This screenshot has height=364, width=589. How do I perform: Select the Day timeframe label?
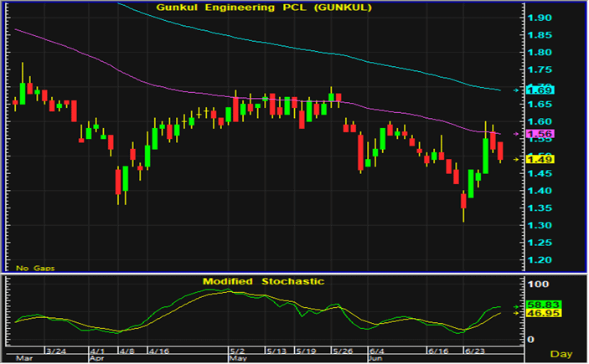562,354
